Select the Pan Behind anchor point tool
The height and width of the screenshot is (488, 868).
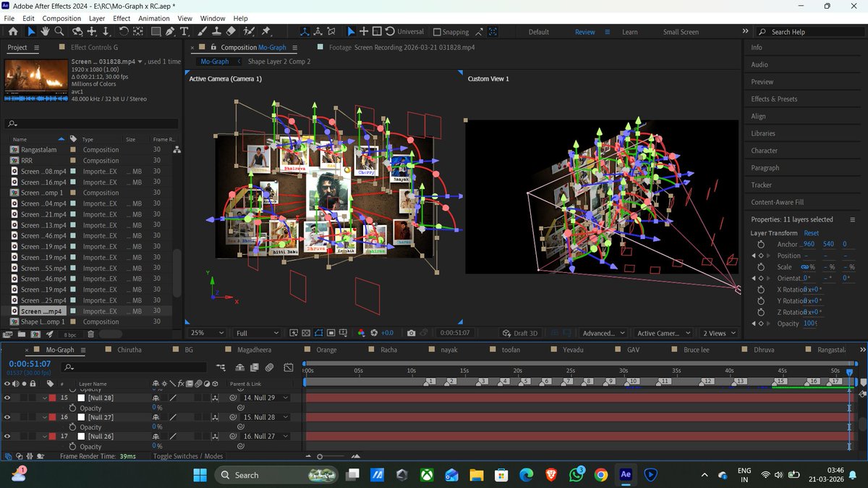137,32
